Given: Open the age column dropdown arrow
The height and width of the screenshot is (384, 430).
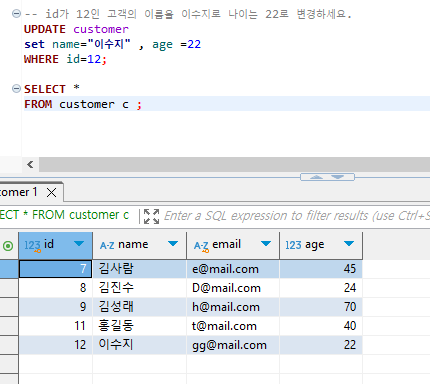Looking at the screenshot, I should coord(349,244).
